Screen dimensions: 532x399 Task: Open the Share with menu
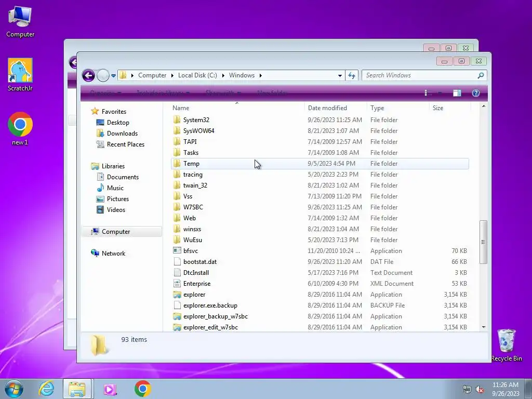point(223,93)
